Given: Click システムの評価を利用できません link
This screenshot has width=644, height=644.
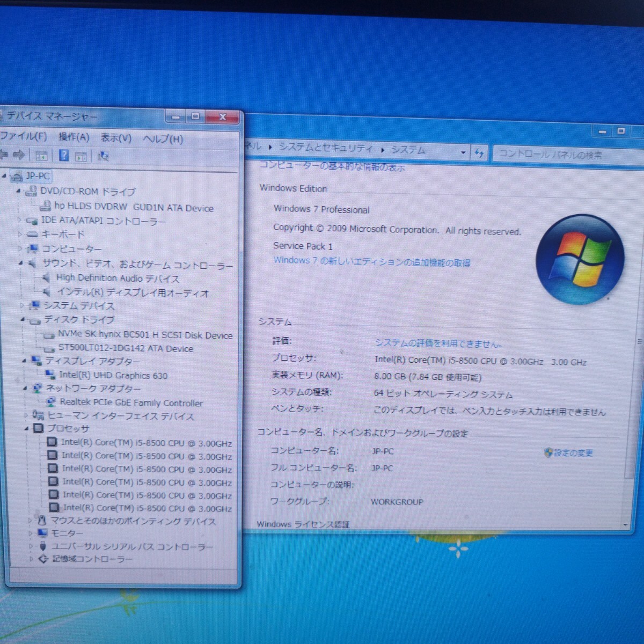Looking at the screenshot, I should pyautogui.click(x=438, y=343).
